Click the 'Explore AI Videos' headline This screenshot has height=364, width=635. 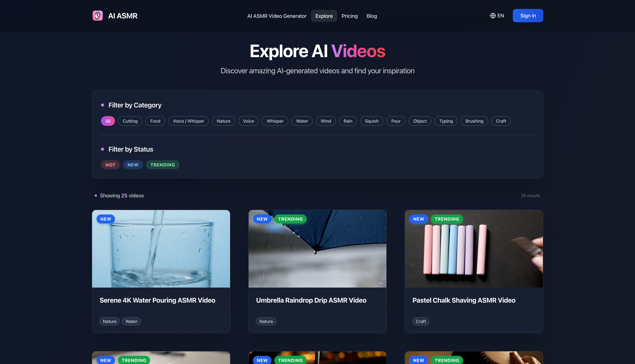pos(317,51)
